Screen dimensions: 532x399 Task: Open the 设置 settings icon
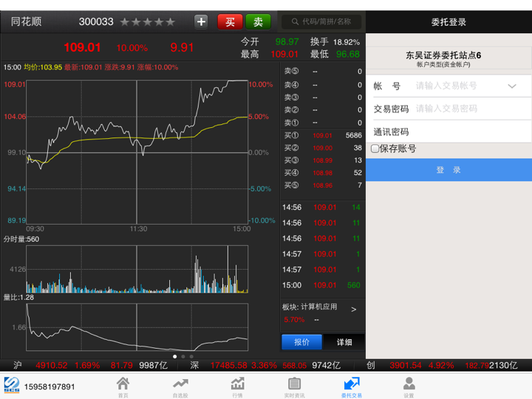pyautogui.click(x=409, y=386)
